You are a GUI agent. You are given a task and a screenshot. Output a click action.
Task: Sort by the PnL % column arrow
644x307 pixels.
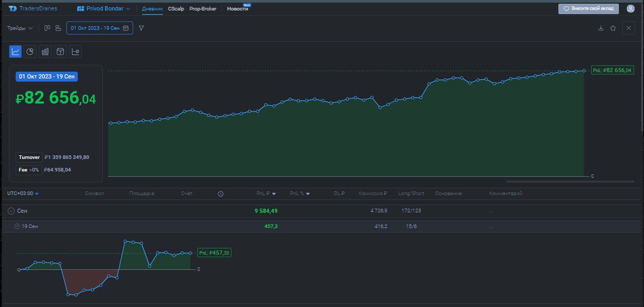tap(308, 194)
